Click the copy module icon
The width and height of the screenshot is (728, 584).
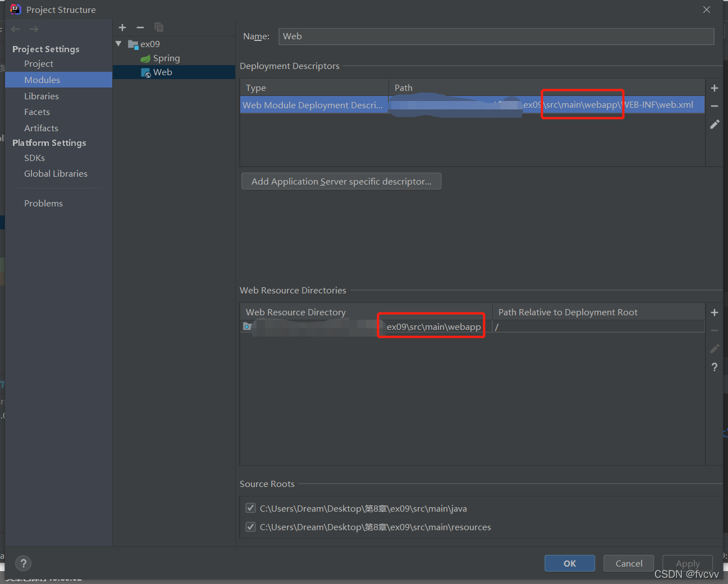159,27
